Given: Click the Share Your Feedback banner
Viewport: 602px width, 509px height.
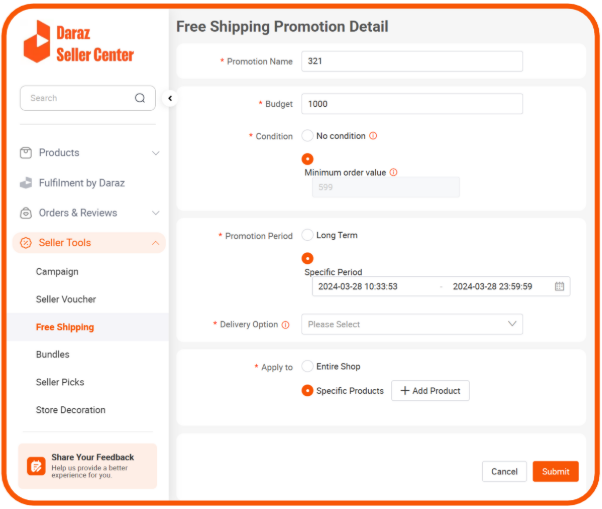Looking at the screenshot, I should (87, 466).
